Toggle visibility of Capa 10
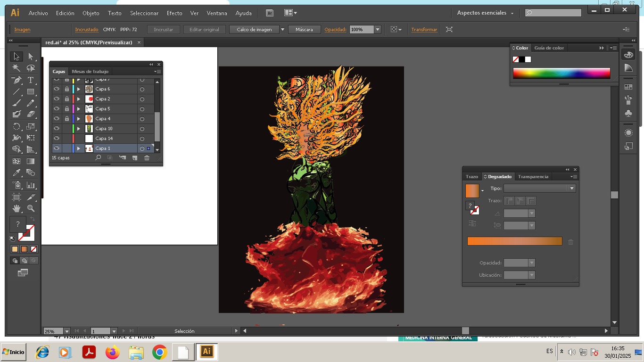The width and height of the screenshot is (644, 362). click(57, 129)
